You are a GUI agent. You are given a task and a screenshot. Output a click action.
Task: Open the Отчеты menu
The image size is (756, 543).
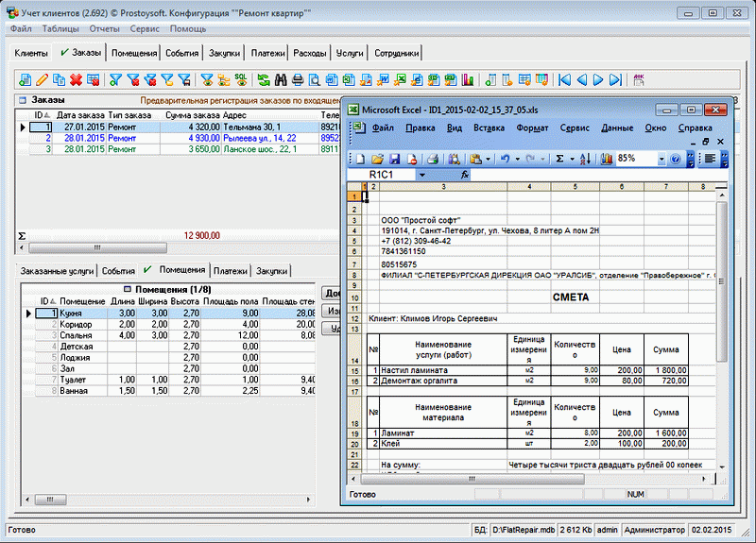105,28
